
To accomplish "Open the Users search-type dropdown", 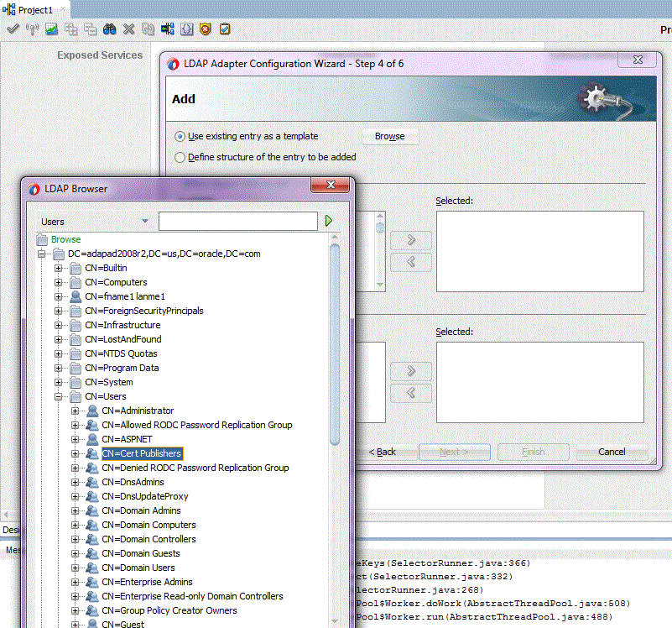I will coord(145,222).
